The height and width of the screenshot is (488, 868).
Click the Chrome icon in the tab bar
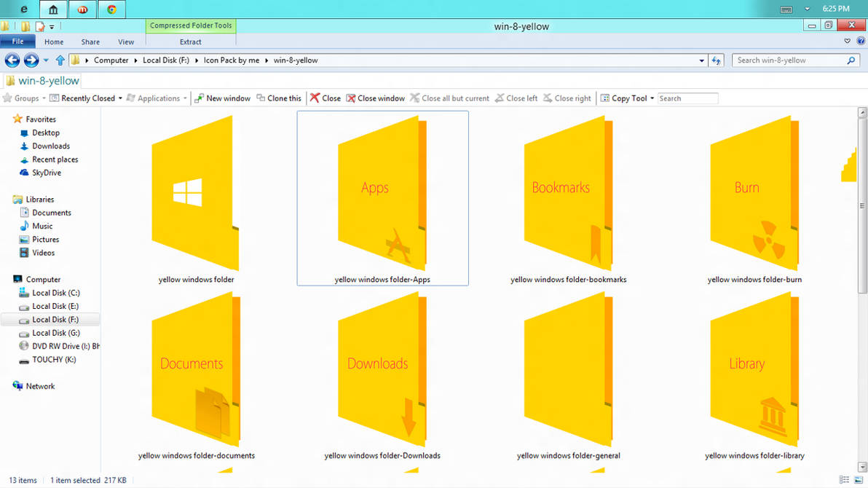pos(113,9)
